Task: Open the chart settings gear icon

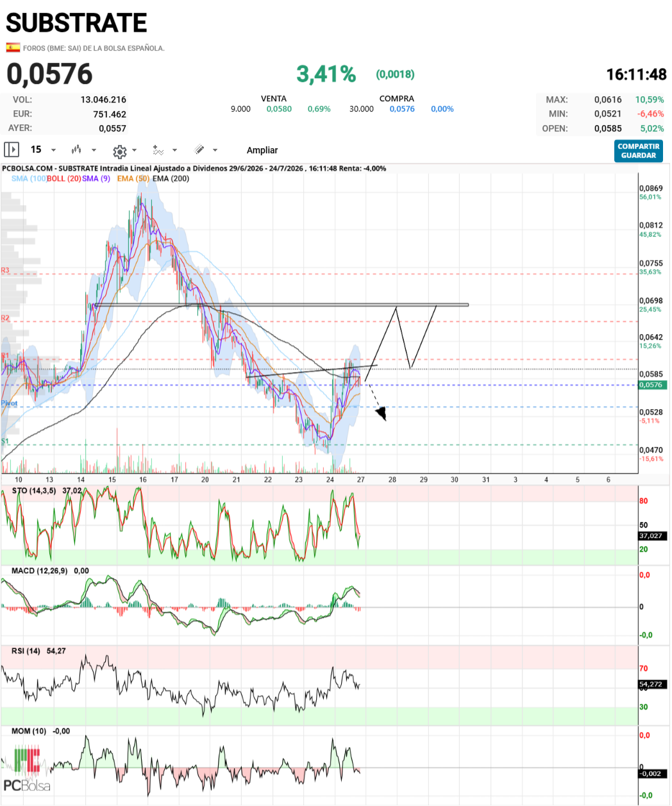Action: click(119, 151)
